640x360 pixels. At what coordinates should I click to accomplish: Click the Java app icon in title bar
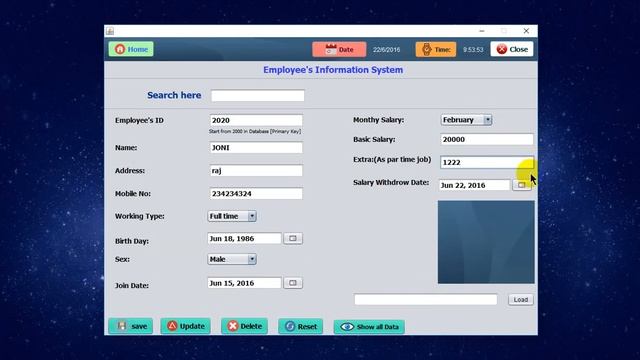point(110,31)
